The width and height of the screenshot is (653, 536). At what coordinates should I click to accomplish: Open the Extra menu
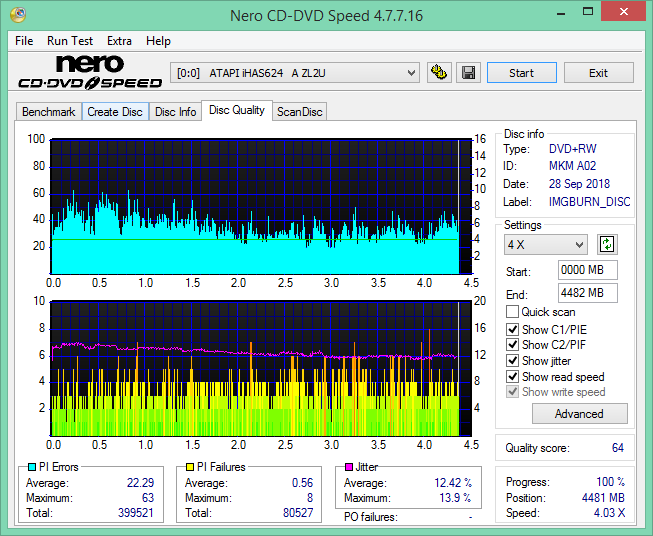click(119, 41)
